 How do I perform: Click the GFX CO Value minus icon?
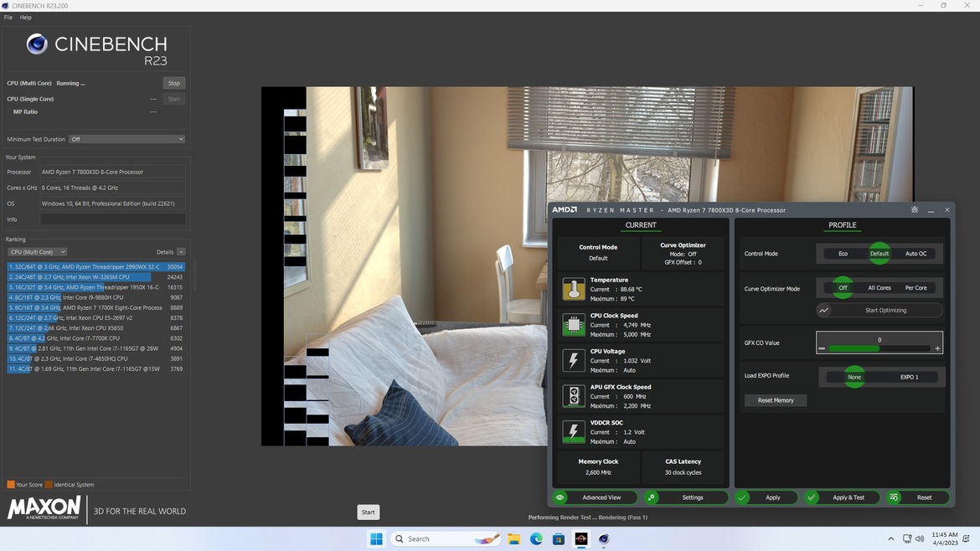point(822,348)
